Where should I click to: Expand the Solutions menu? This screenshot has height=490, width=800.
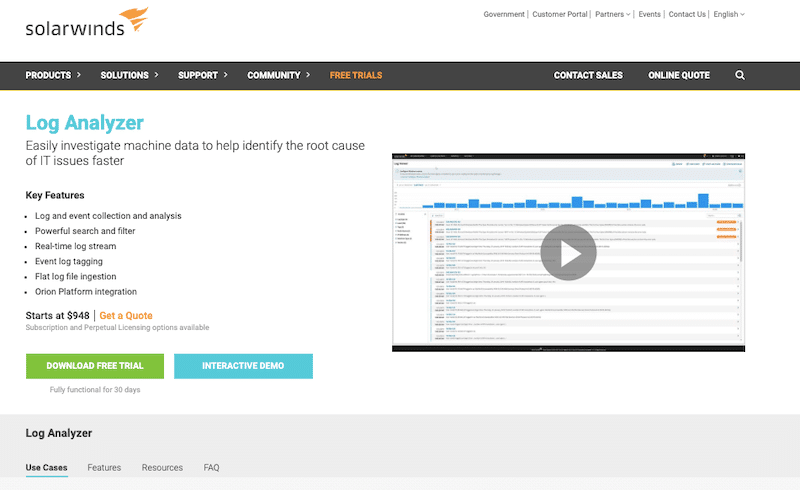click(x=129, y=75)
